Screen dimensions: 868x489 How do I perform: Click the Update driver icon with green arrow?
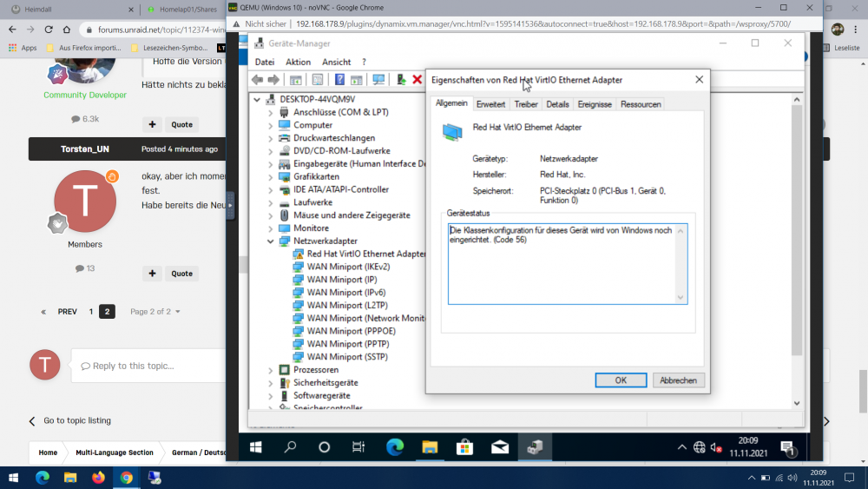tap(401, 80)
